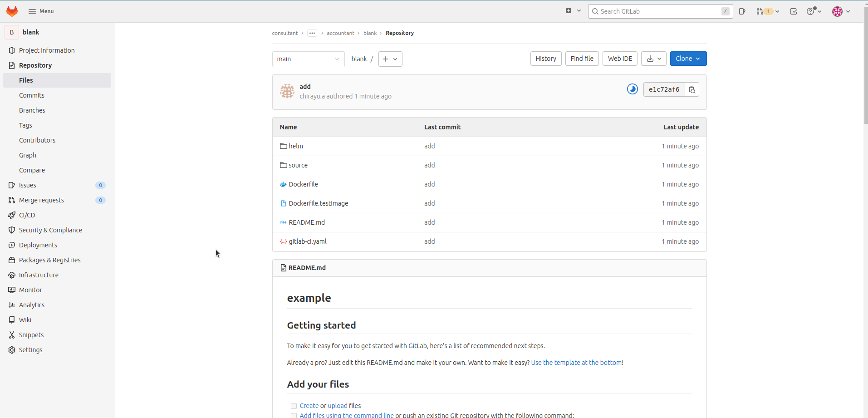Click the Search GitLab input field

coord(661,11)
